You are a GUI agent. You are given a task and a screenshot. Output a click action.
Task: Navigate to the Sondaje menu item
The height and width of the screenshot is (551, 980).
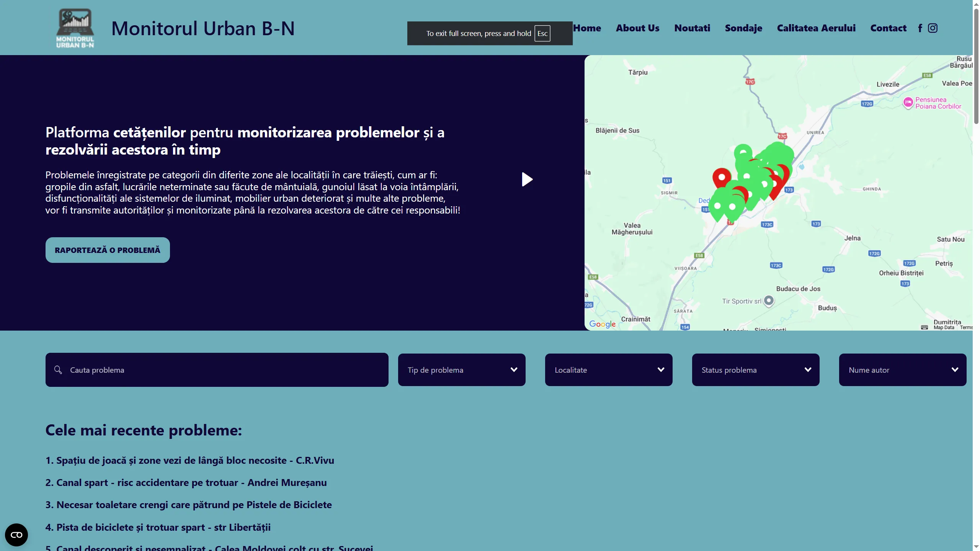pyautogui.click(x=743, y=28)
